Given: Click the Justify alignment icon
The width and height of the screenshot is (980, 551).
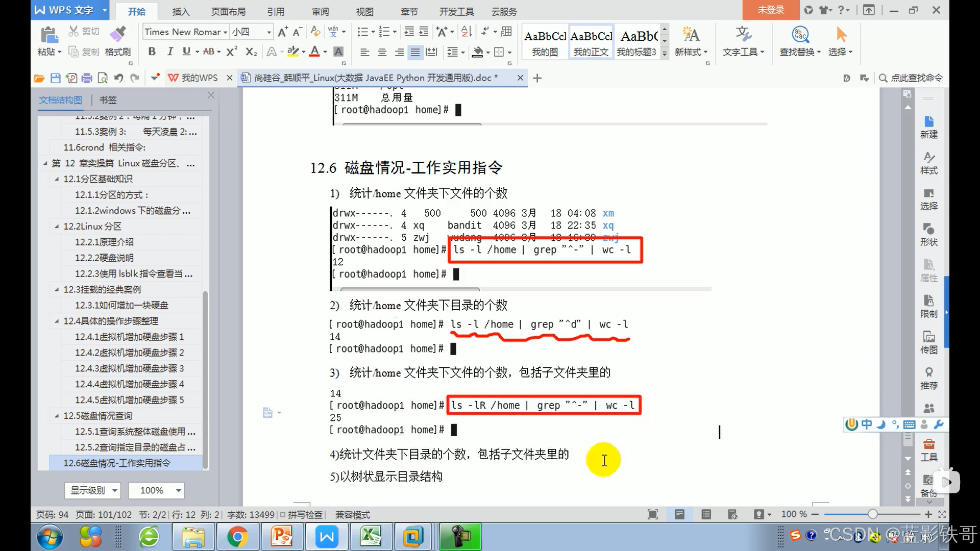Looking at the screenshot, I should coord(415,52).
